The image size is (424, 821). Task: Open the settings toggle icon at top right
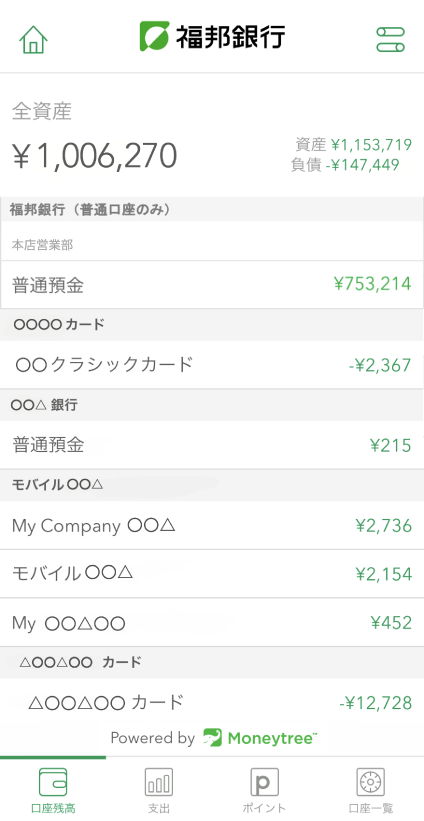click(x=390, y=39)
